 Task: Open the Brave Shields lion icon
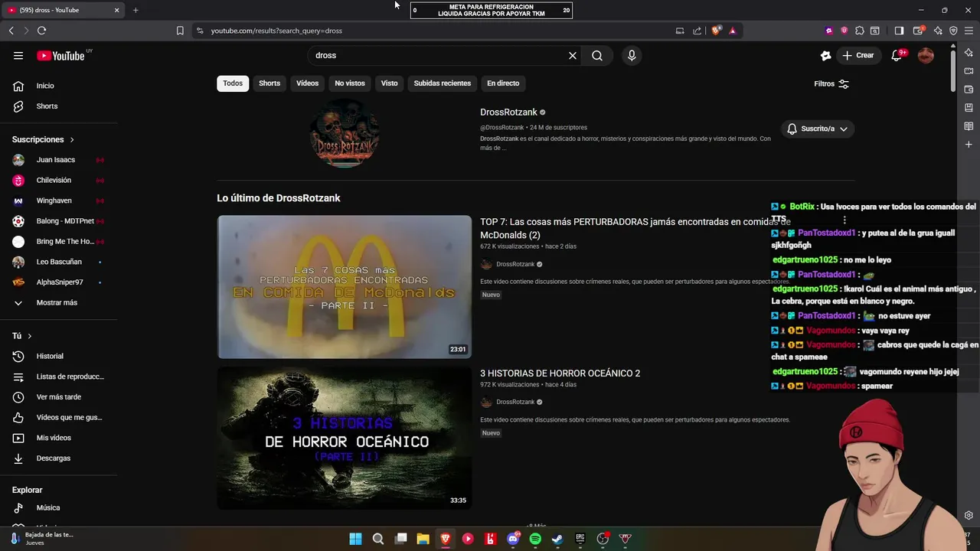[716, 31]
